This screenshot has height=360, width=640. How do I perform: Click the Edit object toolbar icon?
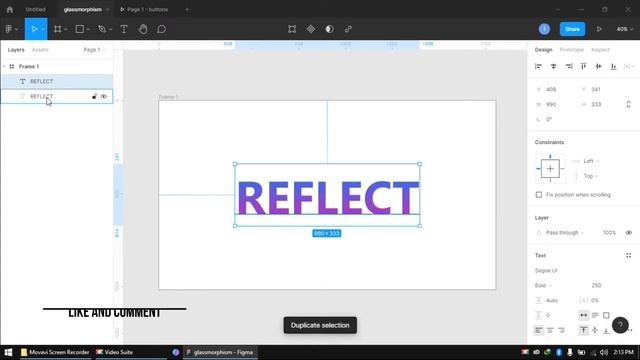[292, 29]
